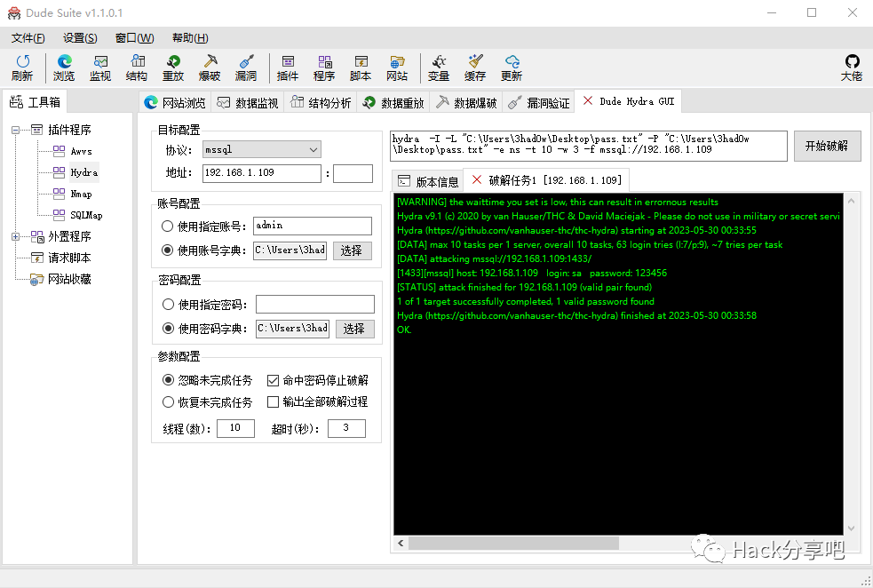The image size is (873, 588).
Task: Open the 文件(F) menu
Action: coord(28,38)
